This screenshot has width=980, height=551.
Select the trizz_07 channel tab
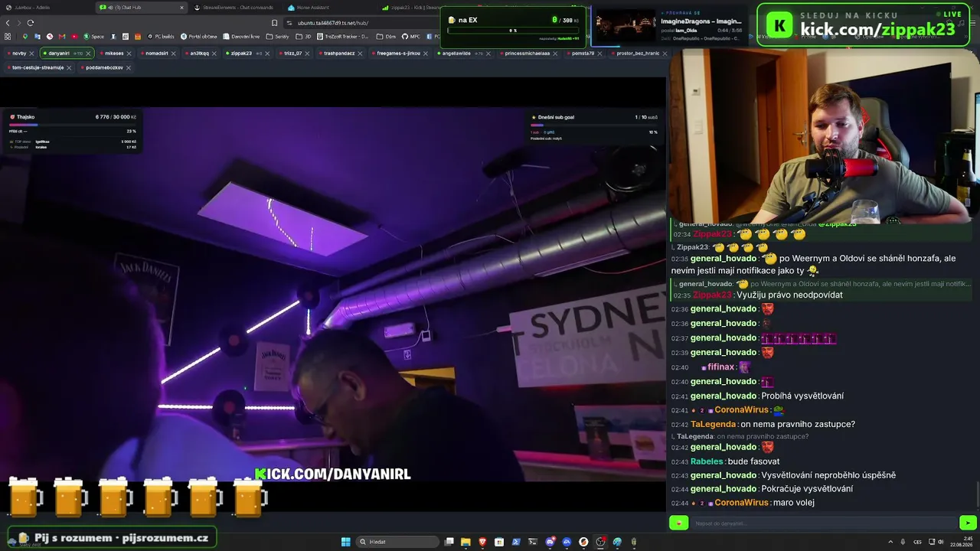tap(293, 54)
